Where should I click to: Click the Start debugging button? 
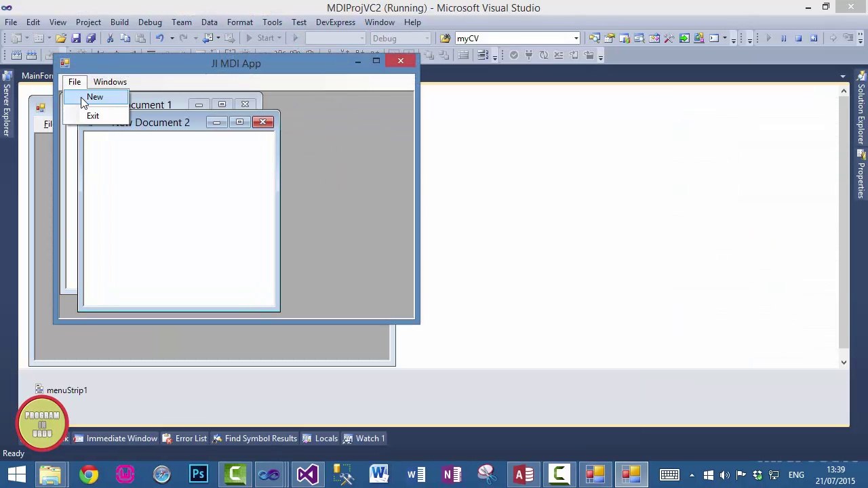[260, 38]
